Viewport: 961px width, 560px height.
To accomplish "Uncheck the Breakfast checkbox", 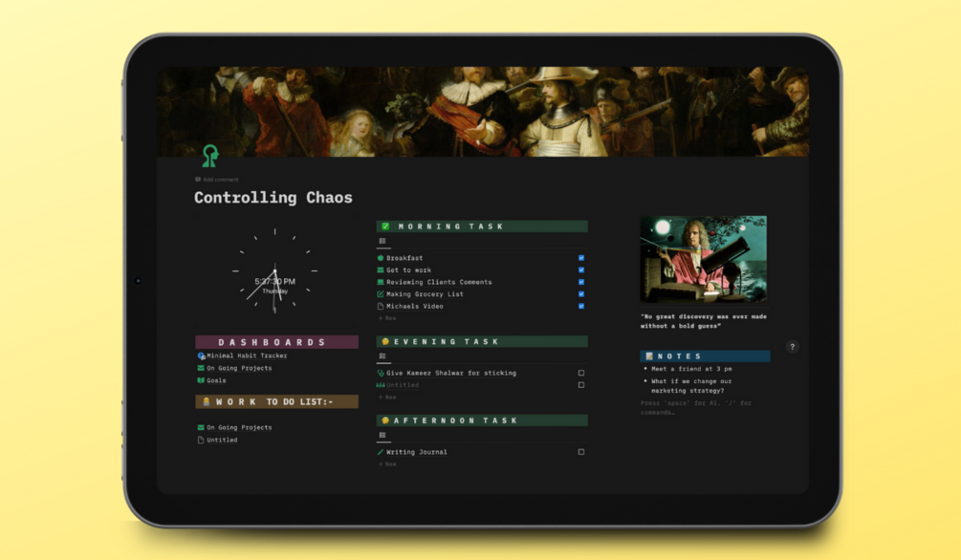I will click(x=581, y=258).
